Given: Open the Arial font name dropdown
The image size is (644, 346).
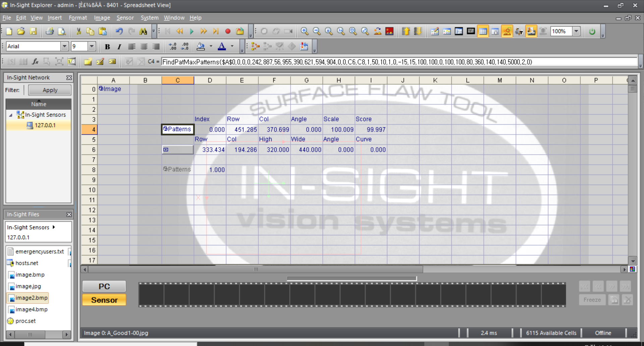Looking at the screenshot, I should pyautogui.click(x=64, y=46).
